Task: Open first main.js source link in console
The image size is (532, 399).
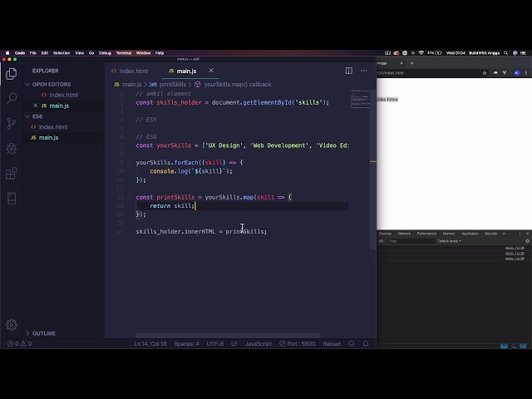Action: [x=515, y=248]
